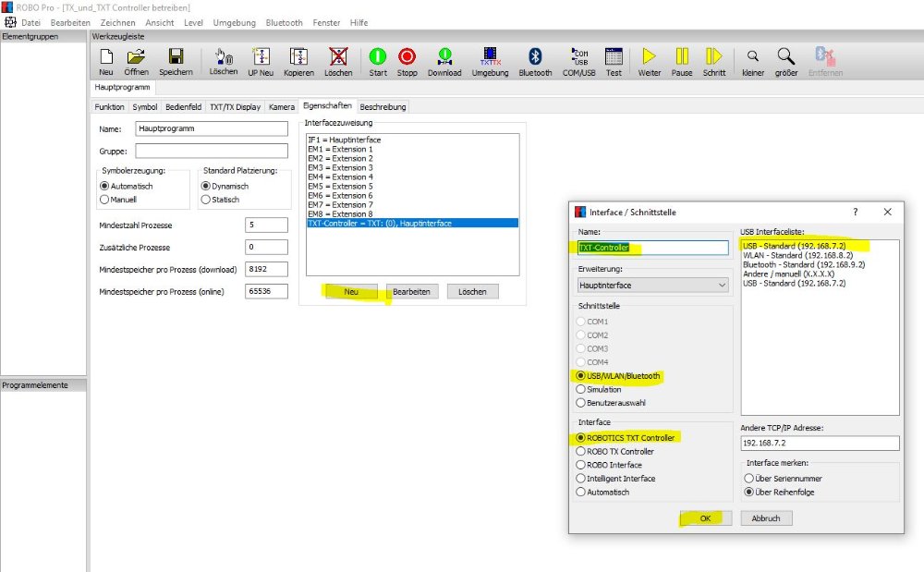Confirm the dialog with OK

(x=705, y=518)
